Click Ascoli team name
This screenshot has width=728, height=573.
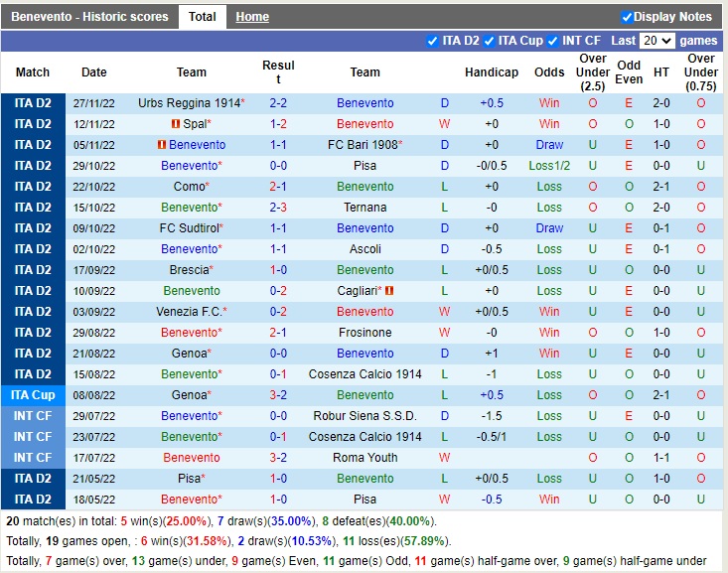[x=364, y=249]
